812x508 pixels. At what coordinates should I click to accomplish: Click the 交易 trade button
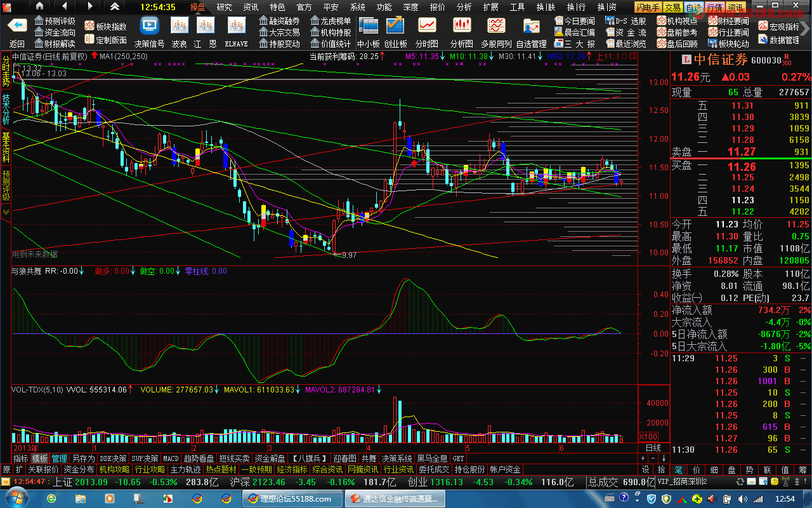[x=673, y=7]
